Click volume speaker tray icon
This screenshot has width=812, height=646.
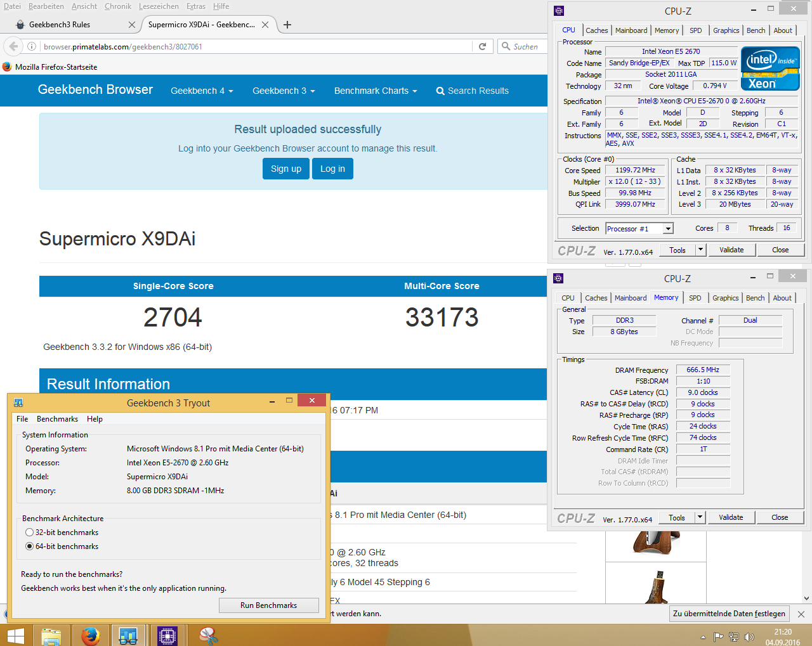click(x=749, y=637)
